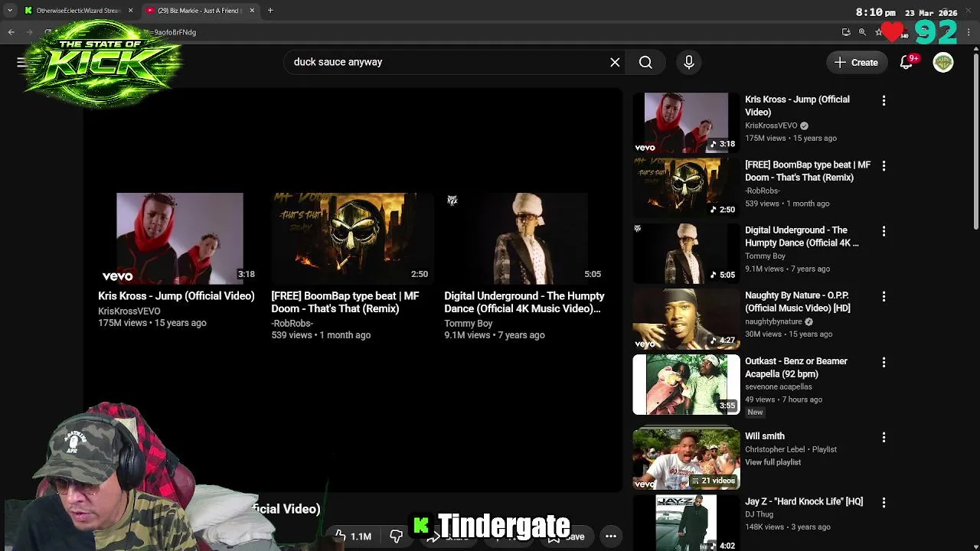This screenshot has width=980, height=551.
Task: Open YouTube notifications bell
Action: tap(906, 63)
